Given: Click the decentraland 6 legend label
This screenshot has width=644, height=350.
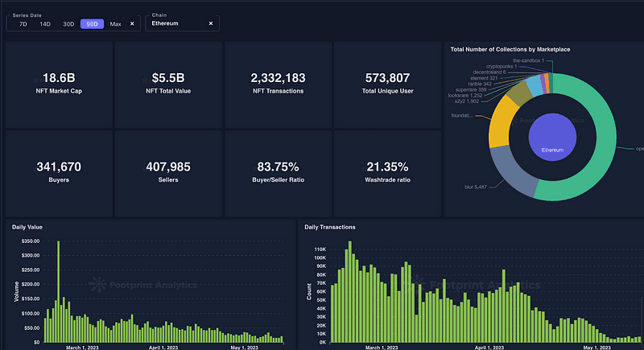Looking at the screenshot, I should (489, 72).
